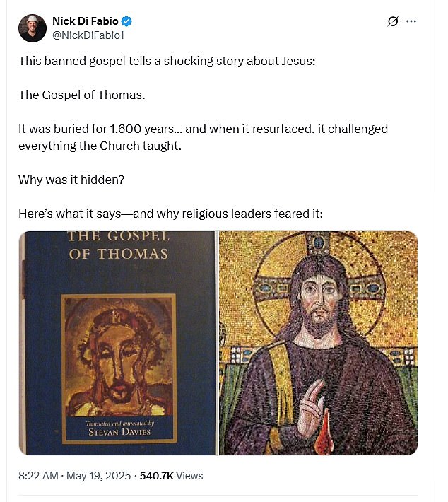Click the 540.7K Views count

[171, 476]
